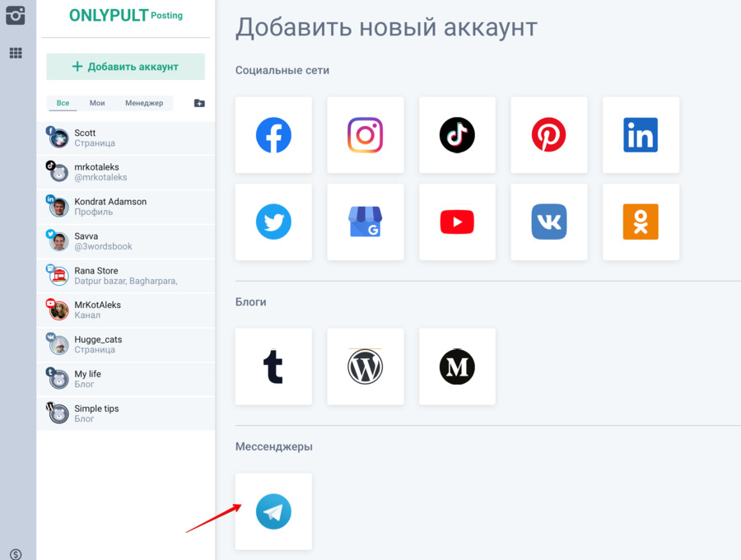The image size is (741, 560).
Task: Select the Medium blog icon
Action: pyautogui.click(x=457, y=367)
